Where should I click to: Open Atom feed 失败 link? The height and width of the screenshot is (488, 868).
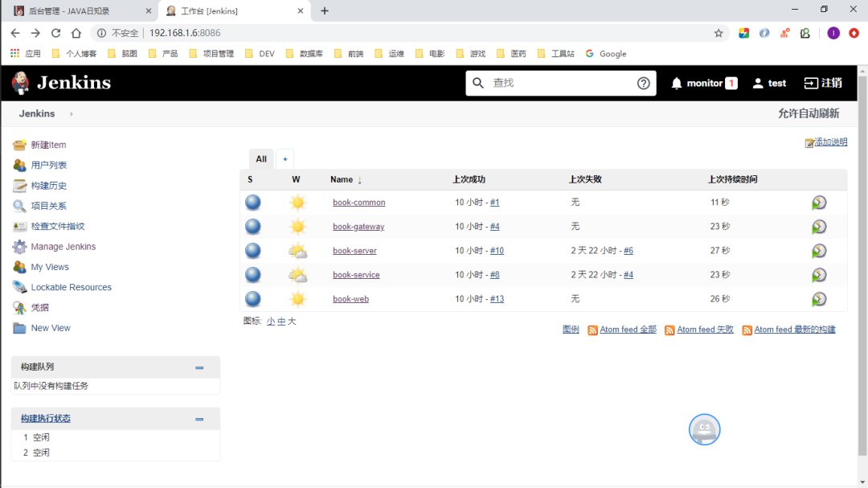705,330
